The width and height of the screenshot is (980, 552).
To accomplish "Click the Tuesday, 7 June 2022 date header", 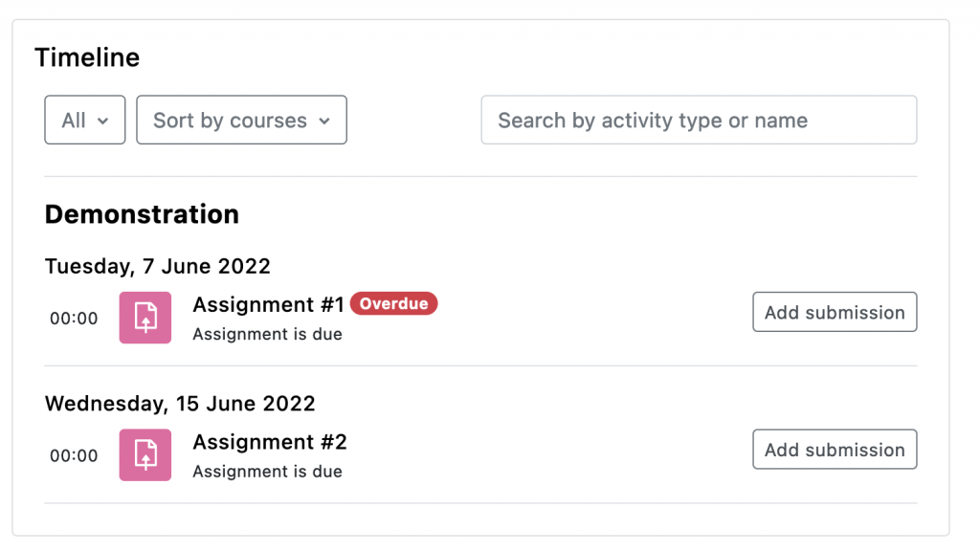I will point(157,266).
